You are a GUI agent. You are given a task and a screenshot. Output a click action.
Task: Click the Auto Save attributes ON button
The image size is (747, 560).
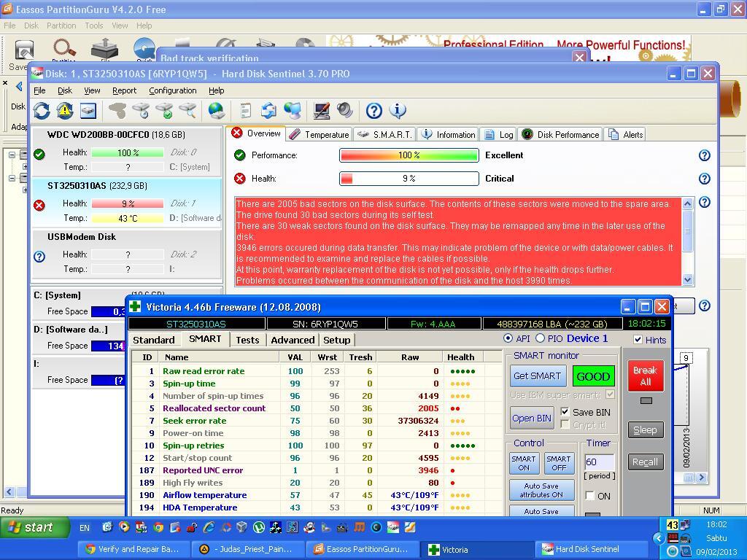tap(542, 491)
